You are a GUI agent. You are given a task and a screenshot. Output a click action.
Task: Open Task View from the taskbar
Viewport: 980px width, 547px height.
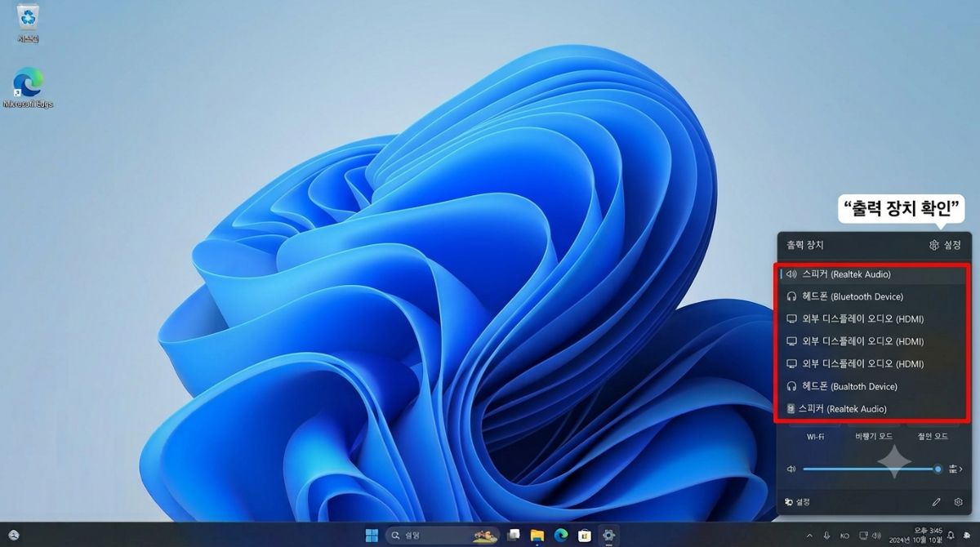(514, 536)
